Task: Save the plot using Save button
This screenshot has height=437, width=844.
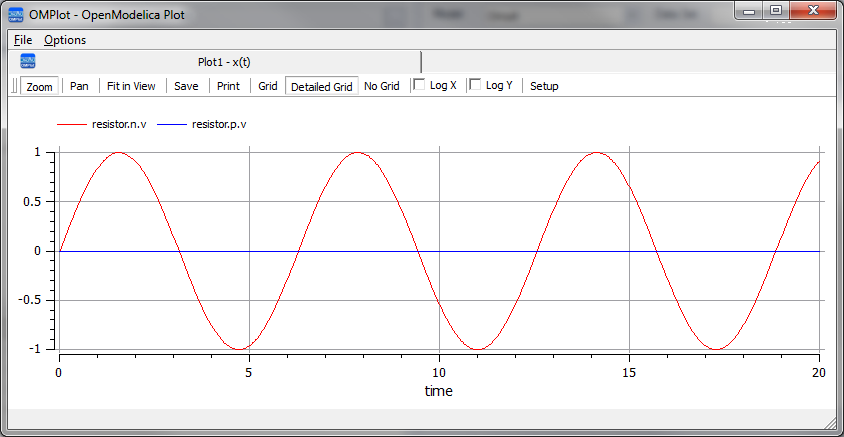Action: pyautogui.click(x=186, y=86)
